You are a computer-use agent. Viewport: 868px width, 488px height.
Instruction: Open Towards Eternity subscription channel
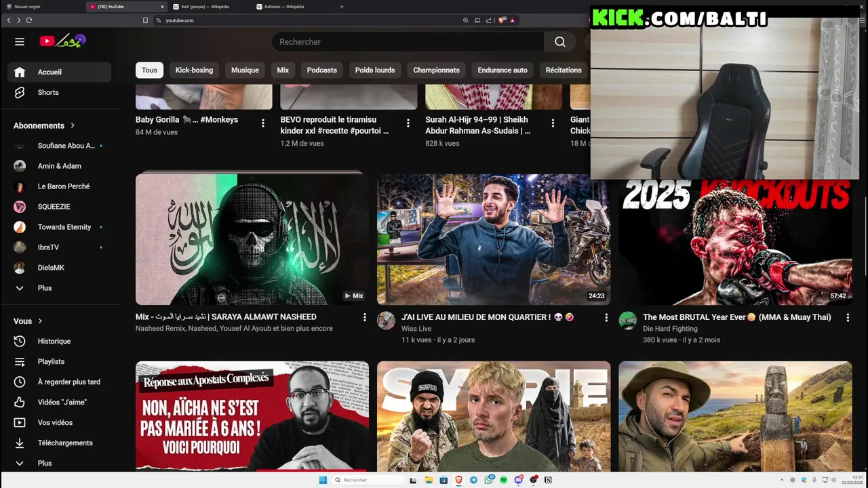pos(59,227)
